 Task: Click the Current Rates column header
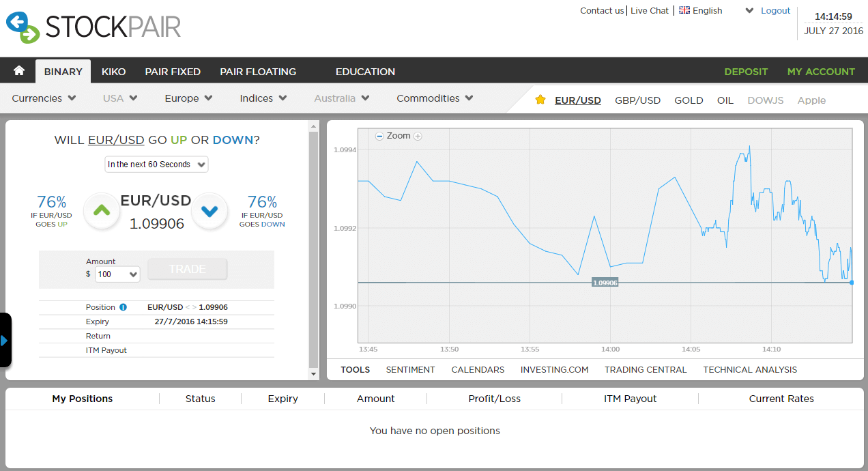pos(781,399)
